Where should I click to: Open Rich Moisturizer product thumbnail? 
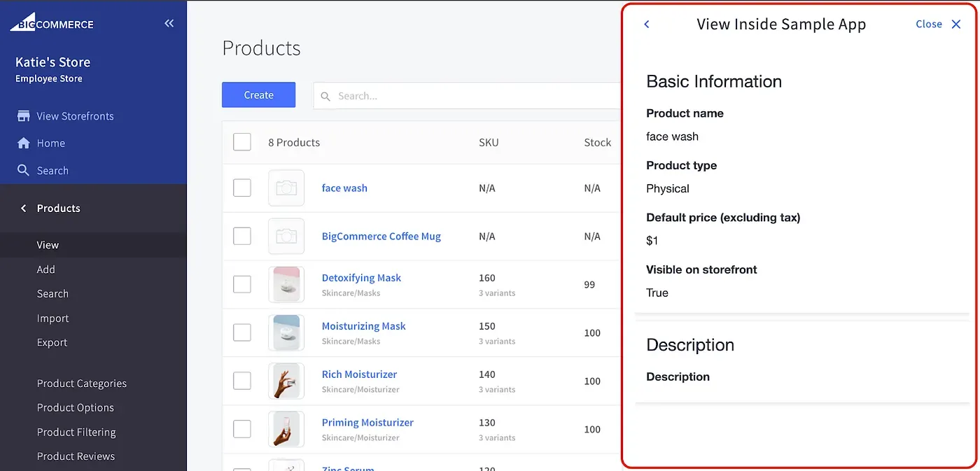(x=286, y=381)
